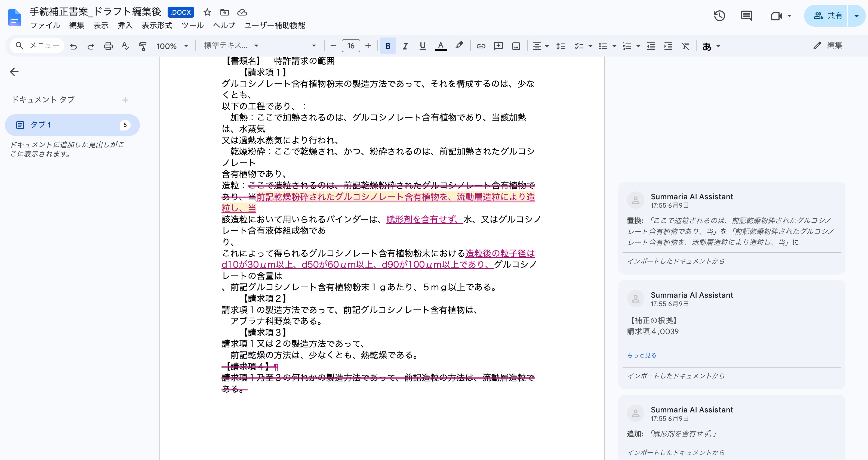Insert a link
The height and width of the screenshot is (460, 868).
pyautogui.click(x=481, y=46)
